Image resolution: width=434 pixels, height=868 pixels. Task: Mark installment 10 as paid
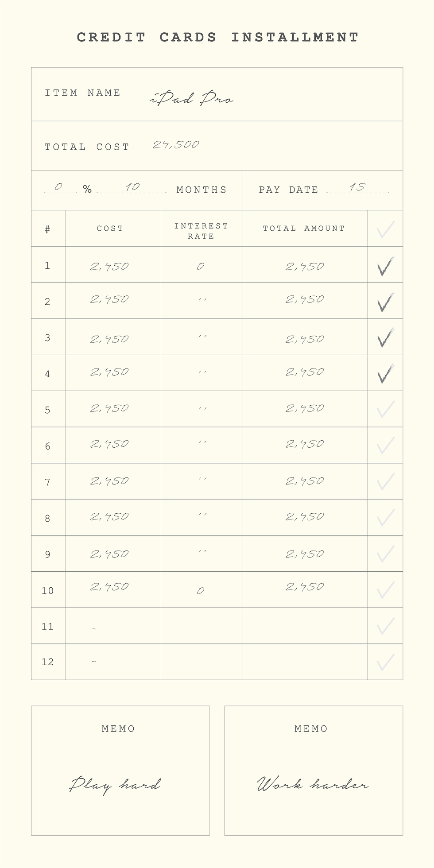click(385, 590)
